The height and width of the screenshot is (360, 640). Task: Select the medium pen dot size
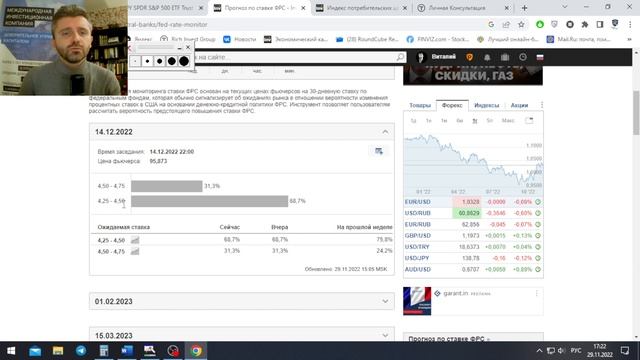160,61
